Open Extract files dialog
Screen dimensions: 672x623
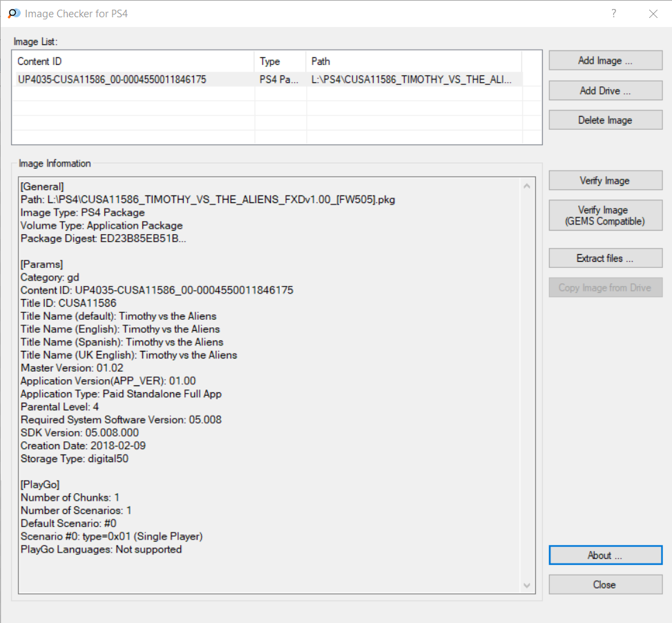(x=605, y=258)
